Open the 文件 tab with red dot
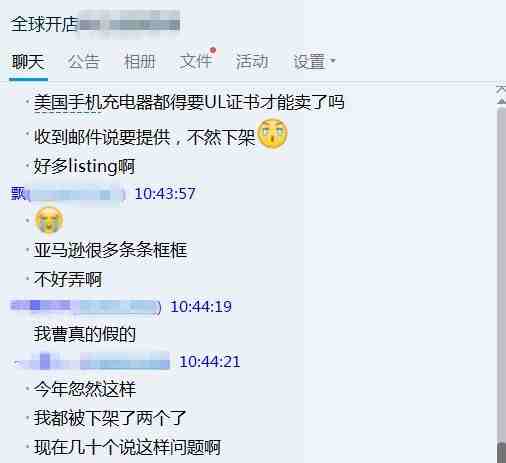This screenshot has width=506, height=463. pos(196,61)
